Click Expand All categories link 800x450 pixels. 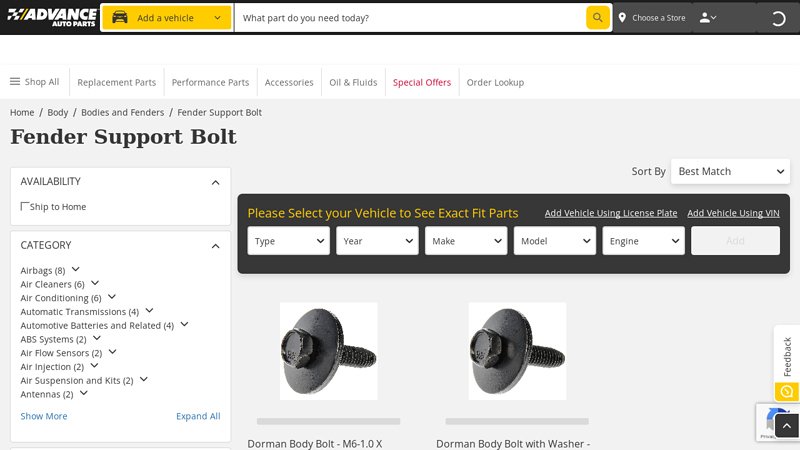click(x=198, y=416)
